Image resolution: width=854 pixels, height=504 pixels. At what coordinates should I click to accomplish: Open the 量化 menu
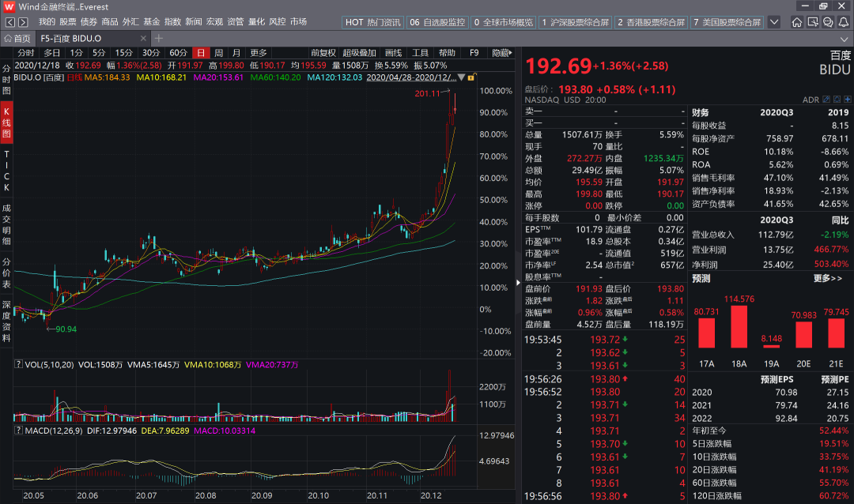(x=256, y=22)
